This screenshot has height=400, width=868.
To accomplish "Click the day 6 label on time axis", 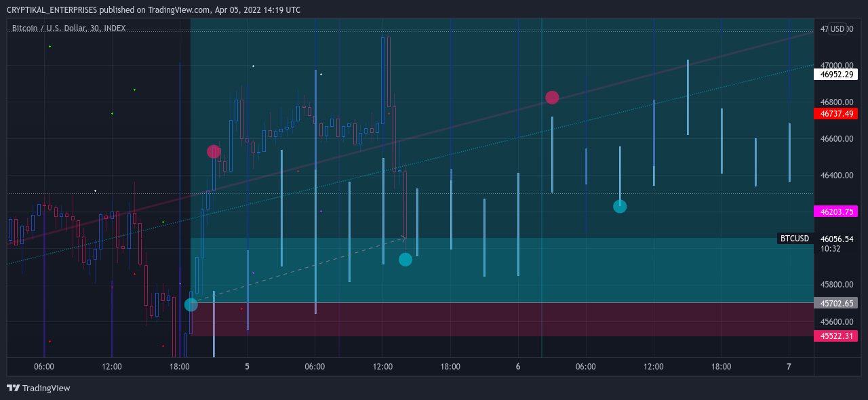I will 518,367.
